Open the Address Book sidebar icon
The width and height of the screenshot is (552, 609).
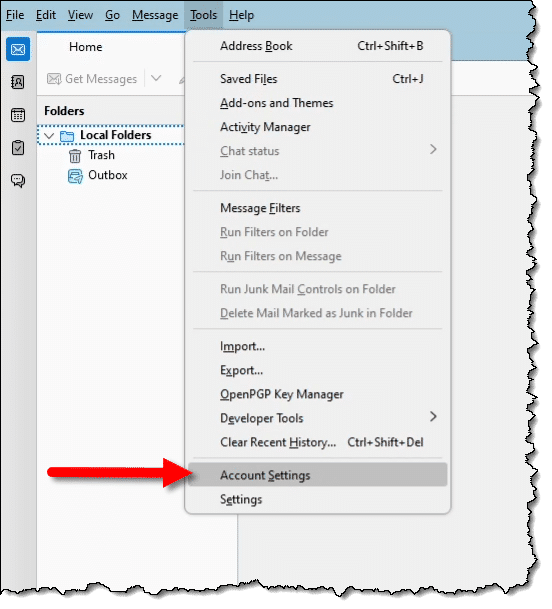18,82
